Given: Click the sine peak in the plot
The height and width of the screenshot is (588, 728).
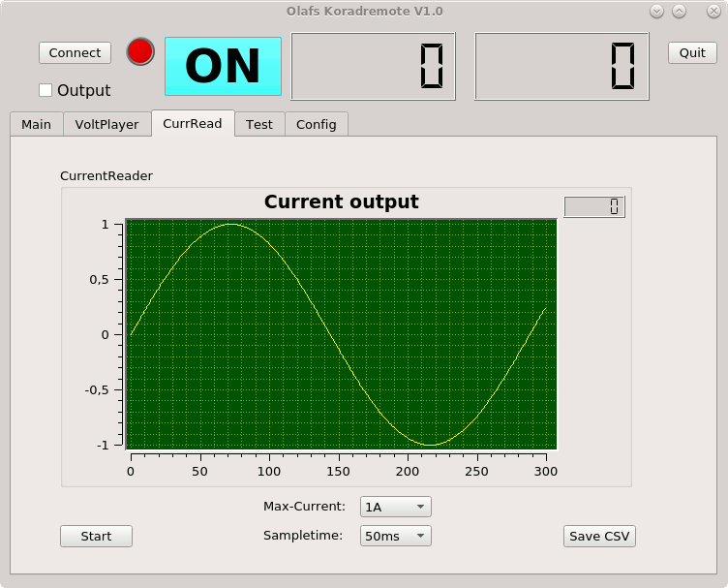Looking at the screenshot, I should tap(230, 225).
